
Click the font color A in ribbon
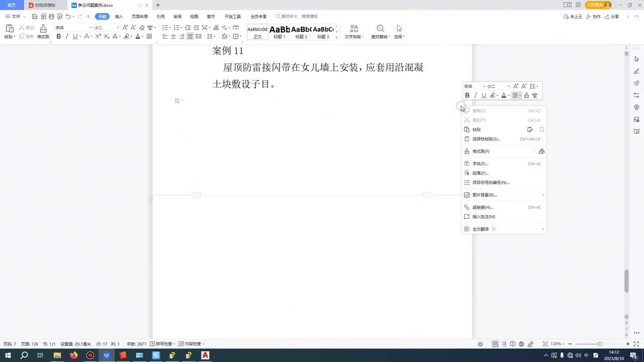tap(138, 37)
